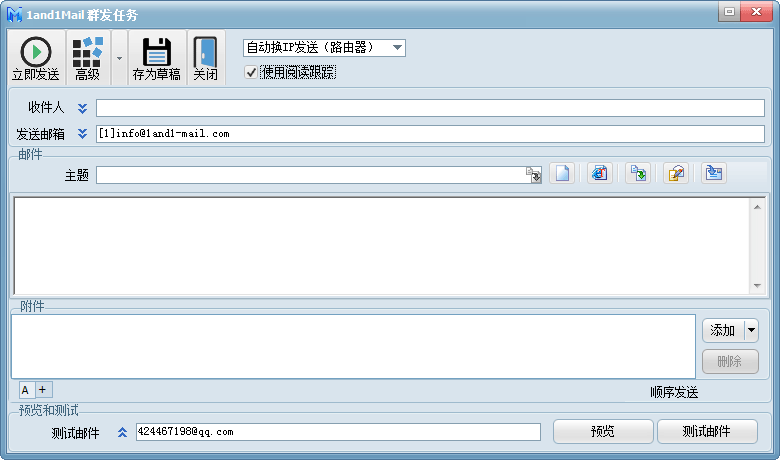
Task: Click the template download tray icon
Action: [714, 174]
